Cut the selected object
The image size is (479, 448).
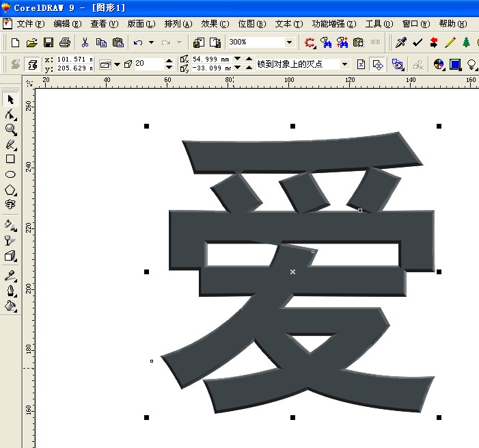pos(85,42)
